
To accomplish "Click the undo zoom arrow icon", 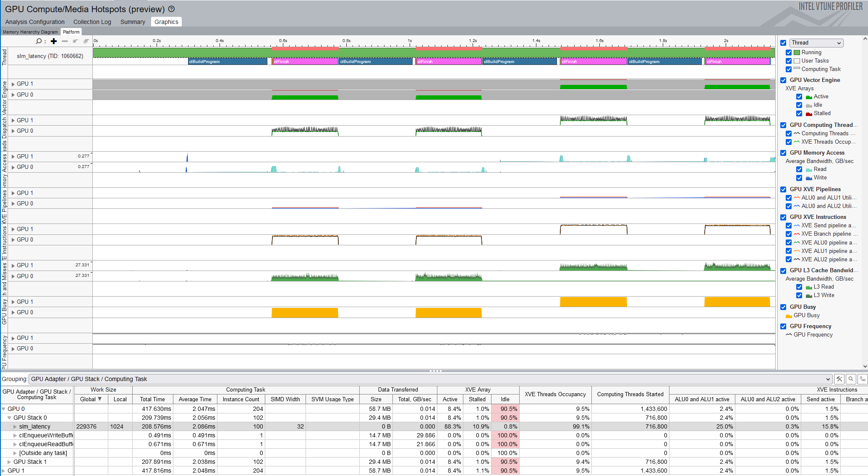I will click(76, 41).
